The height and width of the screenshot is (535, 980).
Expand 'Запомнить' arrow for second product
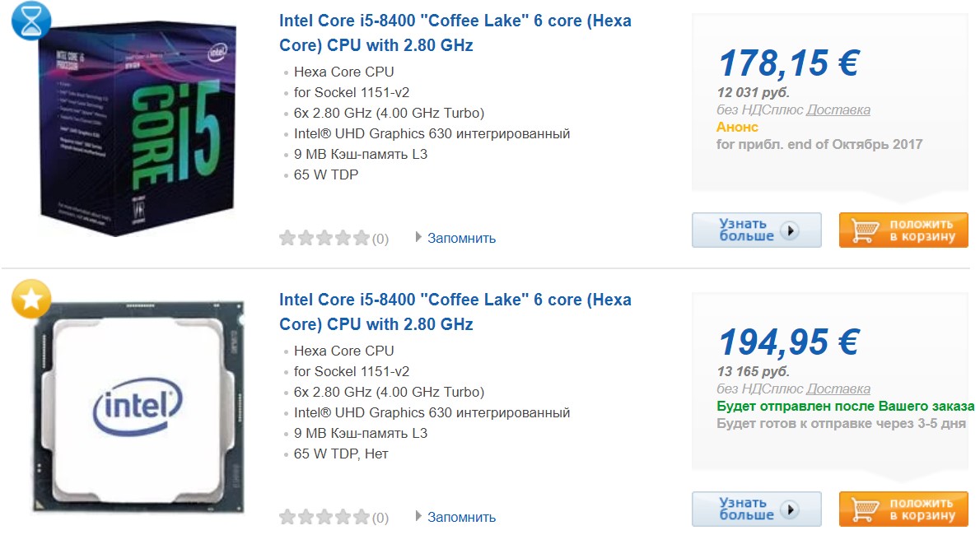coord(419,517)
